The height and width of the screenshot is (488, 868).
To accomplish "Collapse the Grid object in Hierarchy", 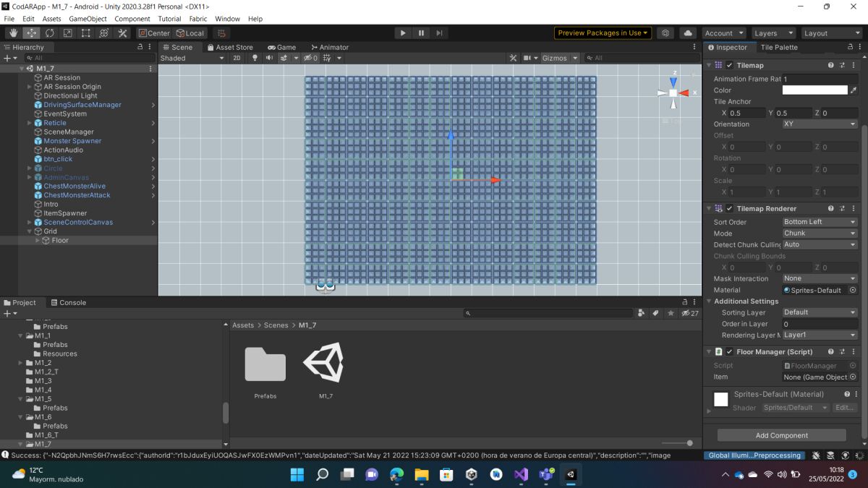I will 30,231.
